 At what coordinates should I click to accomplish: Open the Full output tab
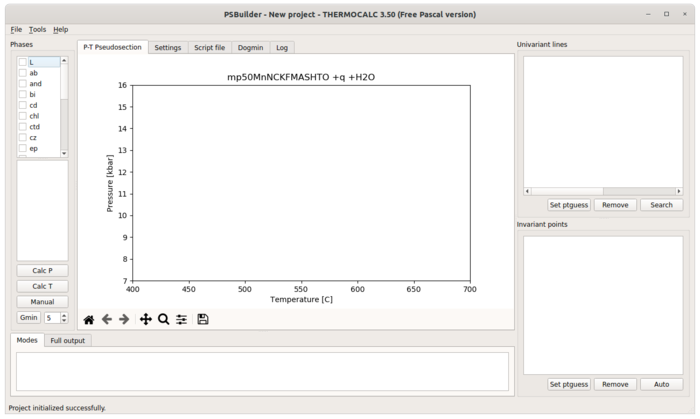tap(67, 340)
